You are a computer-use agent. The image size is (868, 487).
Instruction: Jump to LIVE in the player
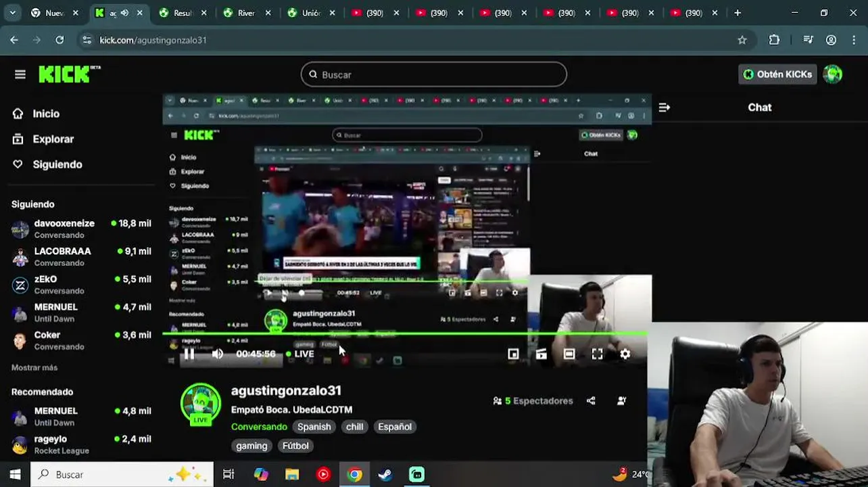(300, 354)
